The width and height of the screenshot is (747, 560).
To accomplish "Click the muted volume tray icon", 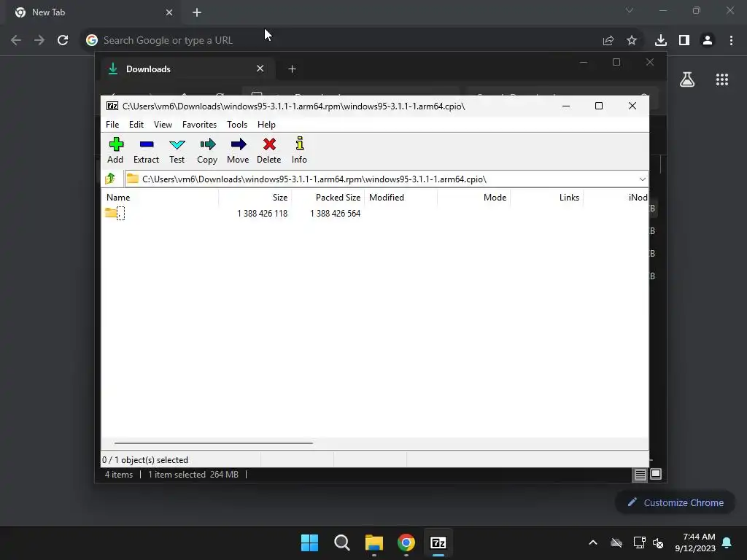I will tap(659, 542).
